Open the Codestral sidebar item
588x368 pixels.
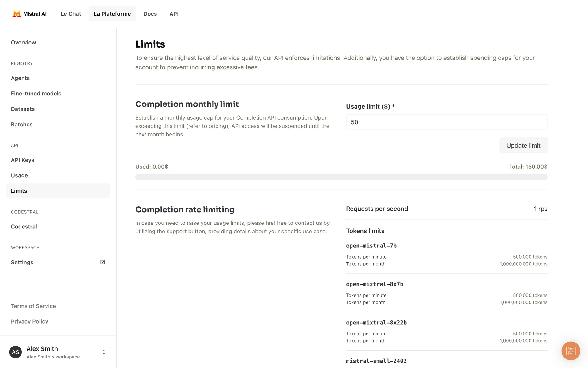point(24,227)
